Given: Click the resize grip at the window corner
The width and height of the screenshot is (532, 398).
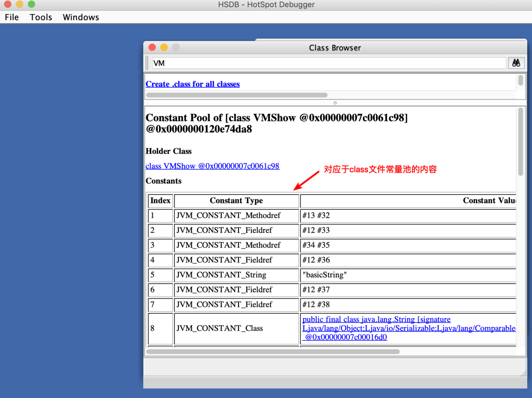Looking at the screenshot, I should (x=523, y=373).
